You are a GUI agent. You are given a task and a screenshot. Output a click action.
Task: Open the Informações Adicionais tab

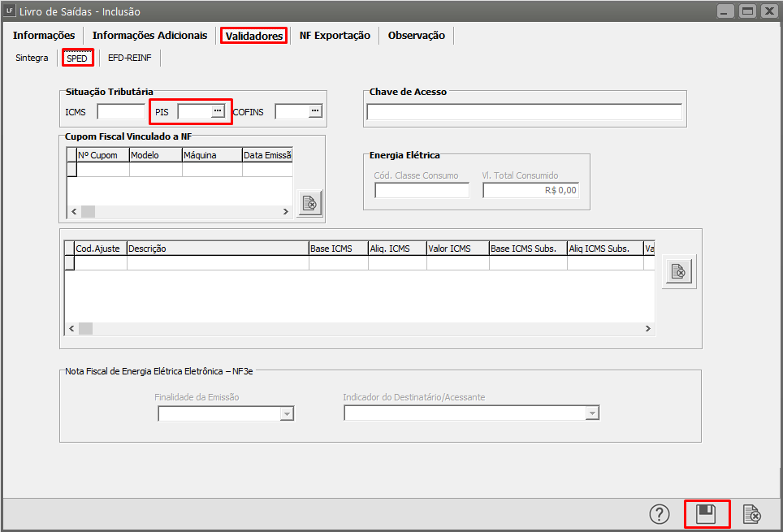pos(150,36)
